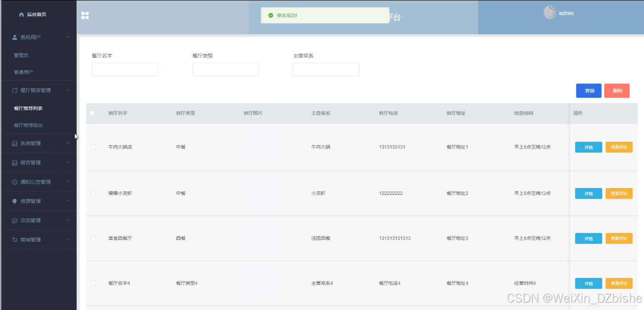Click phone number 131313131313
Viewport: 644px width, 310px height.
point(395,238)
